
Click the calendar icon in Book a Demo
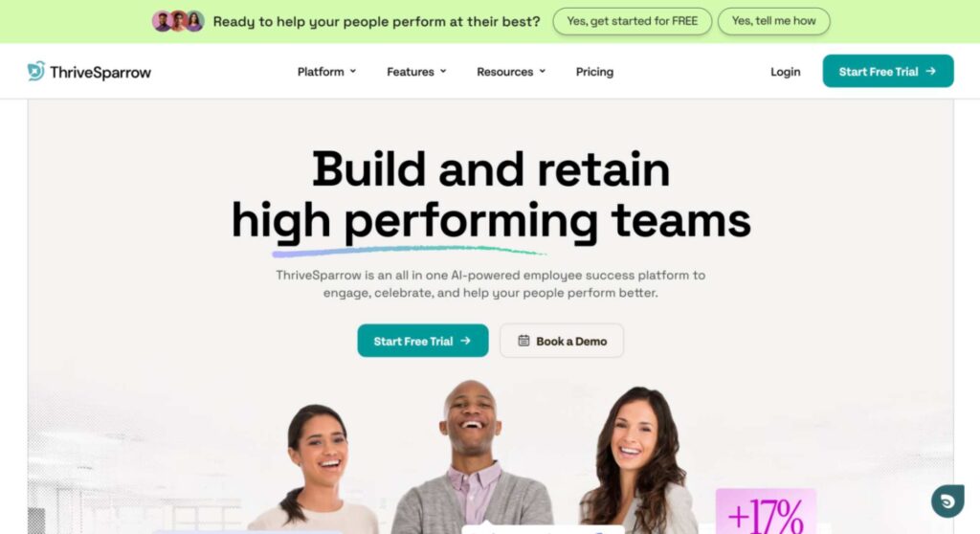coord(523,341)
